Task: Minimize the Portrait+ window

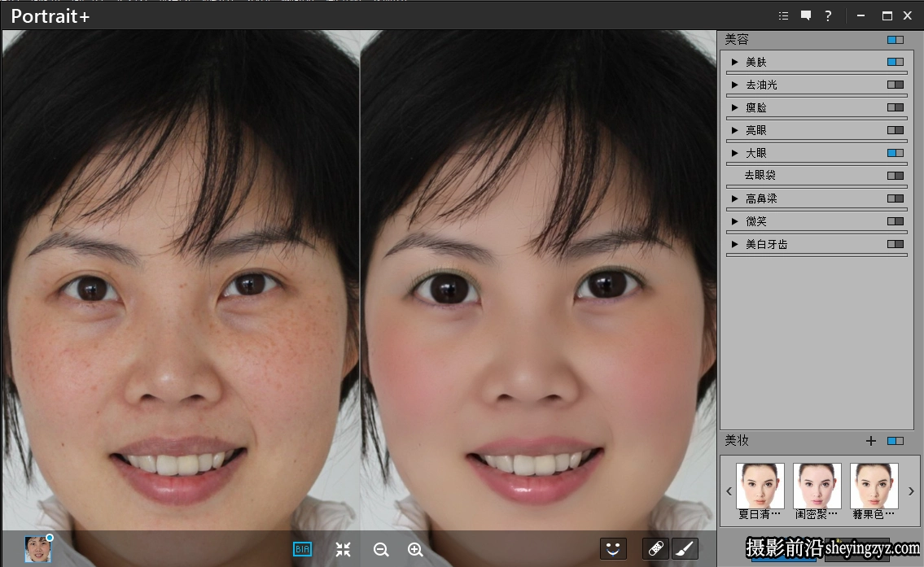Action: point(861,16)
